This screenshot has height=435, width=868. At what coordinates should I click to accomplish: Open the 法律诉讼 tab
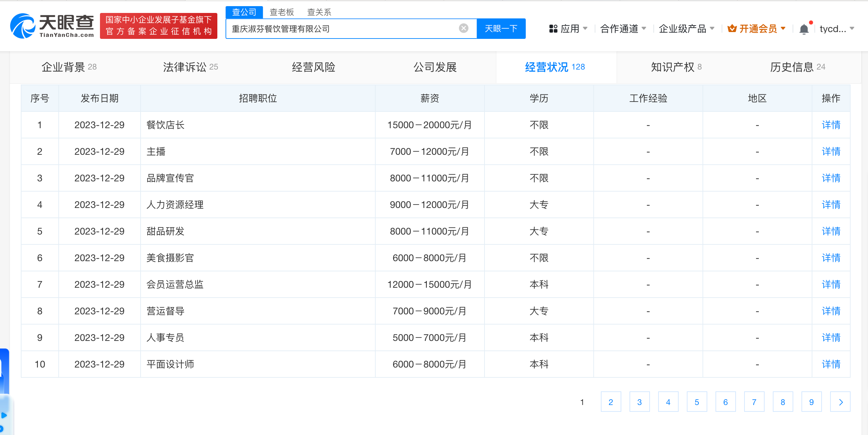(190, 67)
